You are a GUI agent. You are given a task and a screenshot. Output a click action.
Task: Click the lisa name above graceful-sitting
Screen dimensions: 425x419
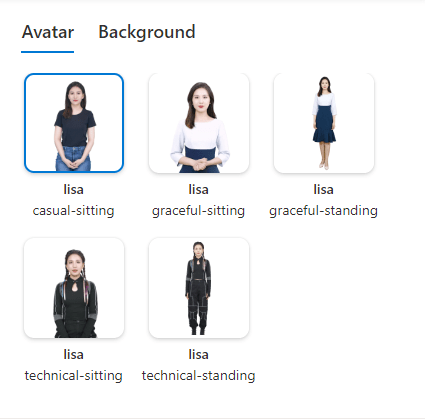tap(199, 190)
